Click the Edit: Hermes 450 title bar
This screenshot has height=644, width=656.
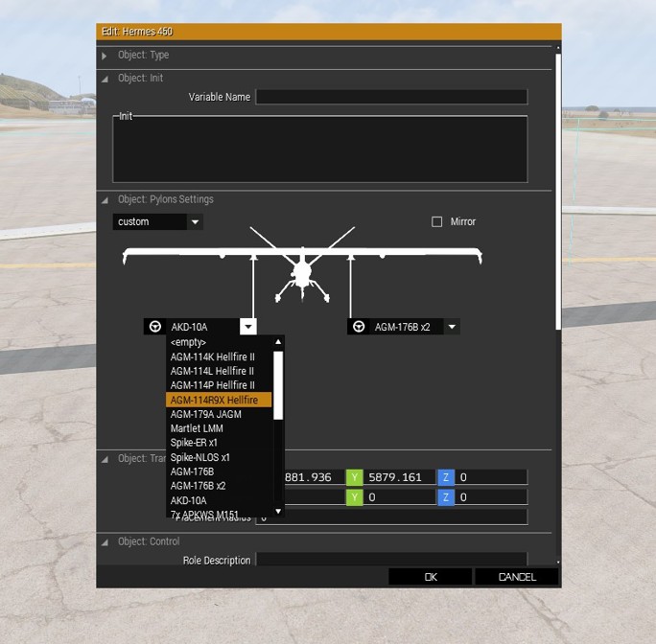tap(329, 32)
